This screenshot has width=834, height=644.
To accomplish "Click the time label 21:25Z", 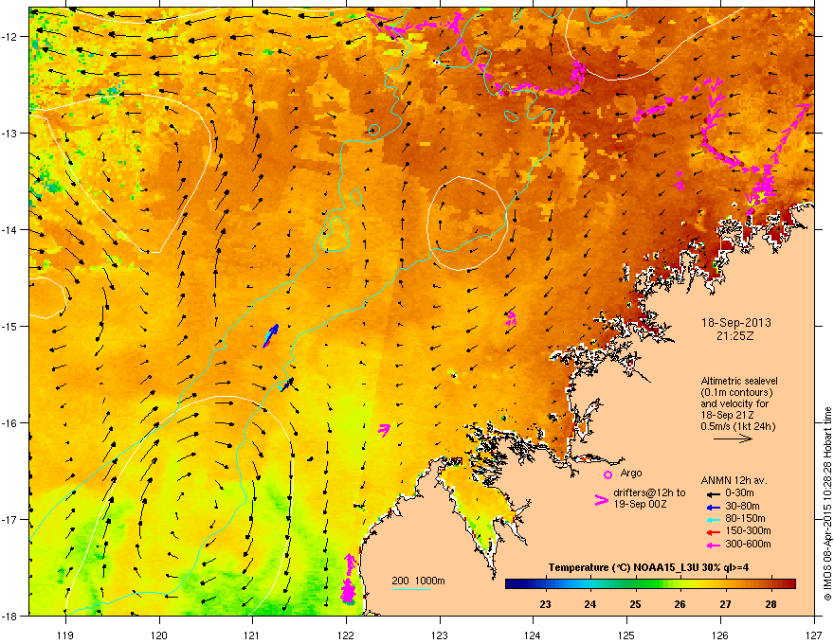I will pyautogui.click(x=735, y=336).
